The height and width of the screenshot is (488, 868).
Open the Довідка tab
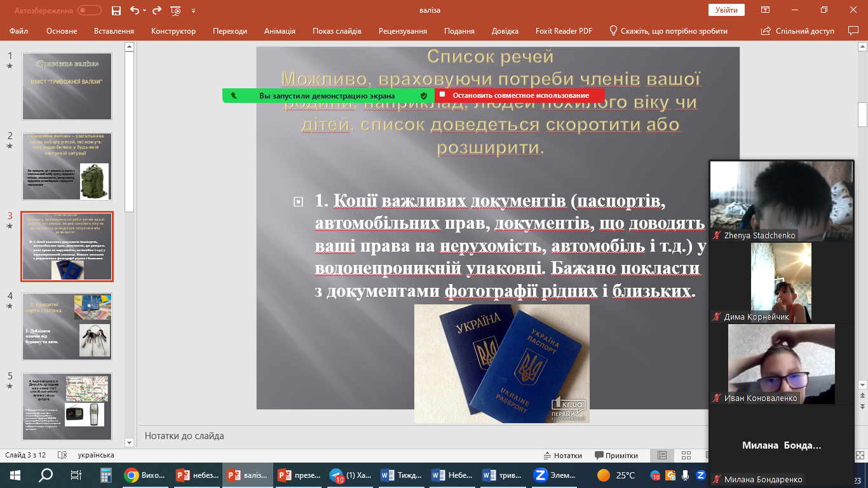click(505, 30)
